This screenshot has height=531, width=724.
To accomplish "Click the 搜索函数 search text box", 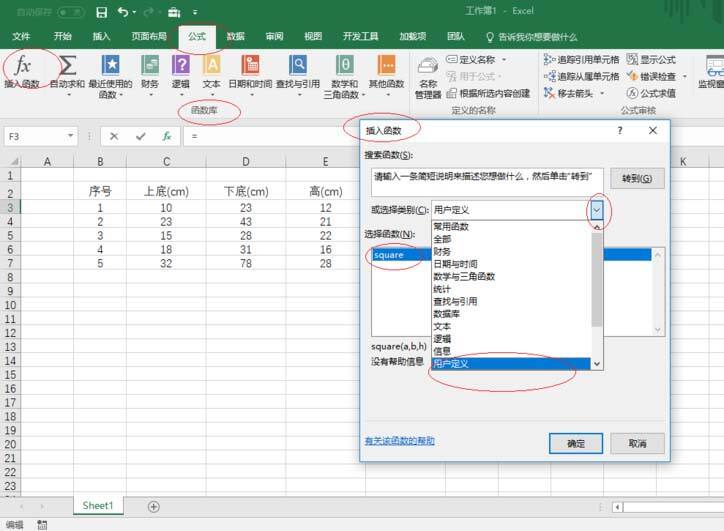I will point(485,179).
